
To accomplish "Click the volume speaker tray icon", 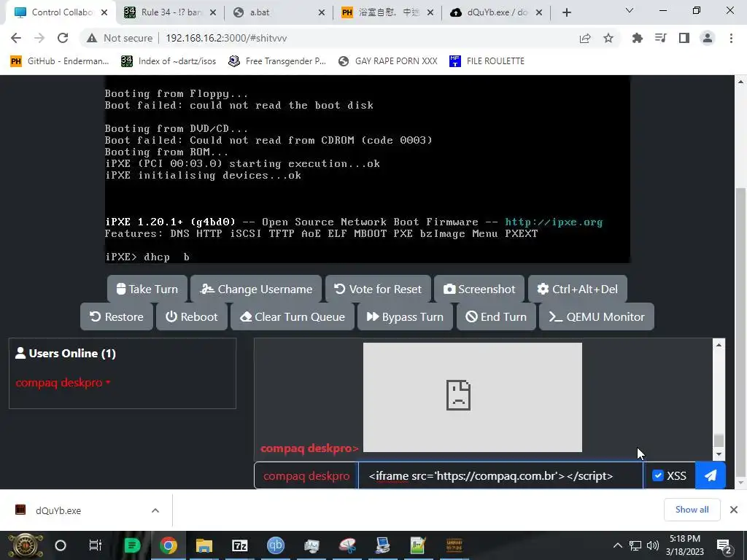I will coord(653,545).
